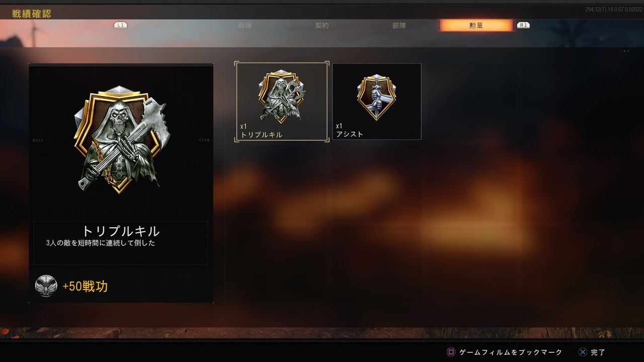
Task: Click the square button bookmark icon
Action: pos(451,352)
